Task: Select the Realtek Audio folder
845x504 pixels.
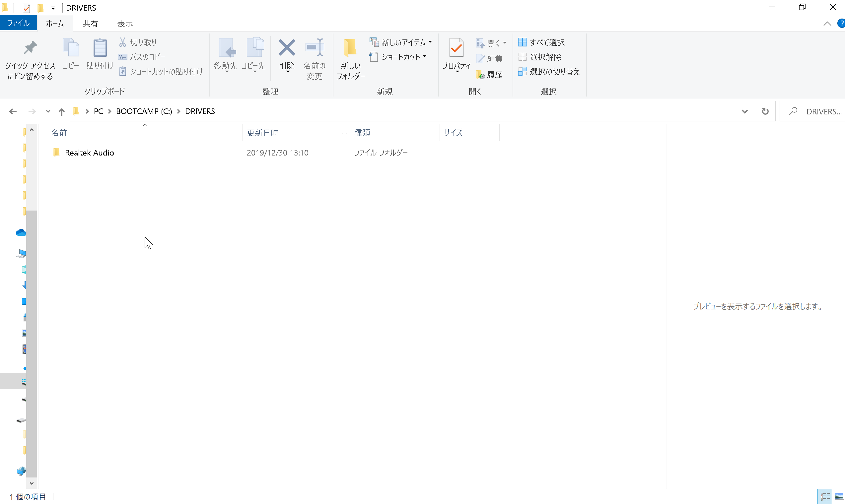Action: point(89,153)
